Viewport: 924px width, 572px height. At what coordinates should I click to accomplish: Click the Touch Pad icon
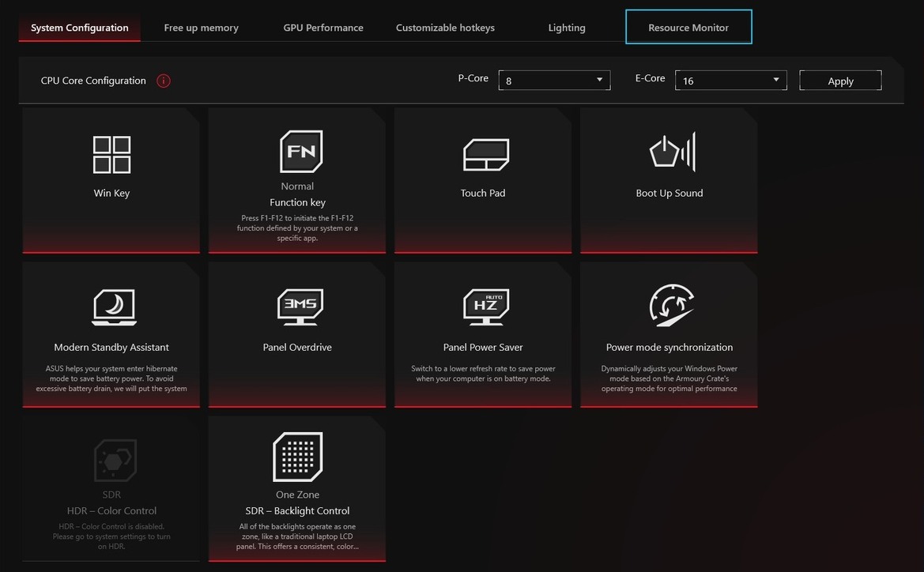point(485,154)
